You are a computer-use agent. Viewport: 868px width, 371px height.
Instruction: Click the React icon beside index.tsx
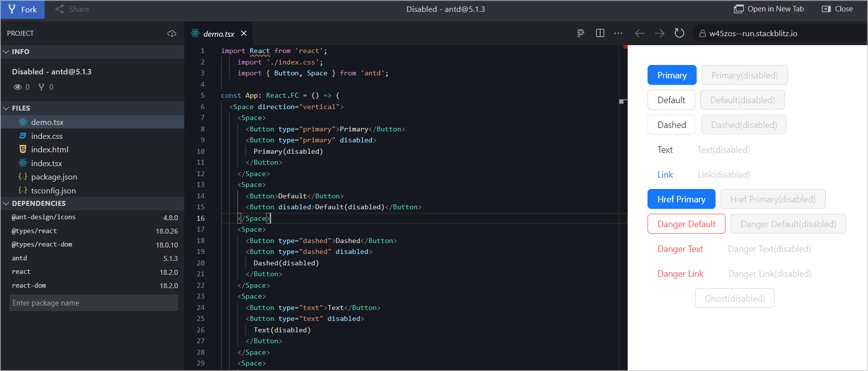(x=23, y=163)
